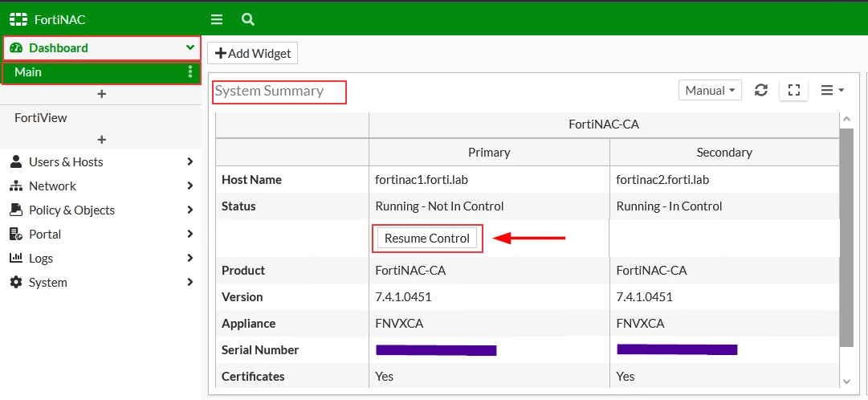
Task: Open the Network menu
Action: (100, 186)
